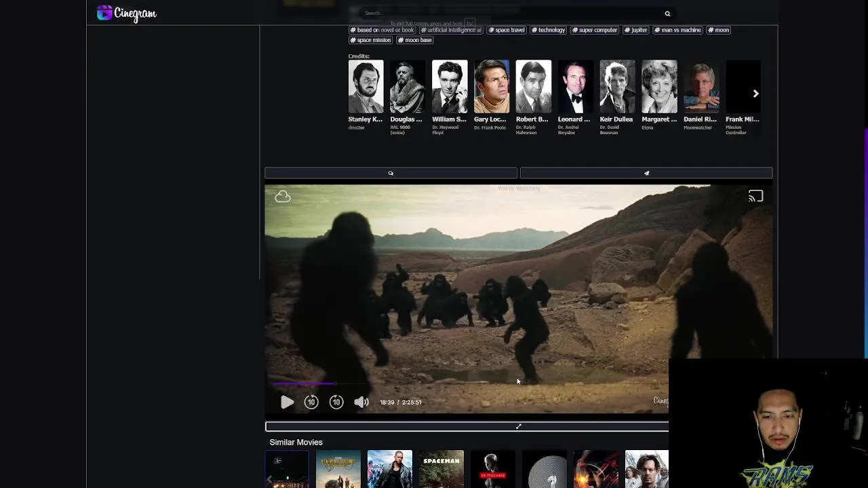
Task: Open the Frank Mil... Mission Controller credit
Action: 743,87
